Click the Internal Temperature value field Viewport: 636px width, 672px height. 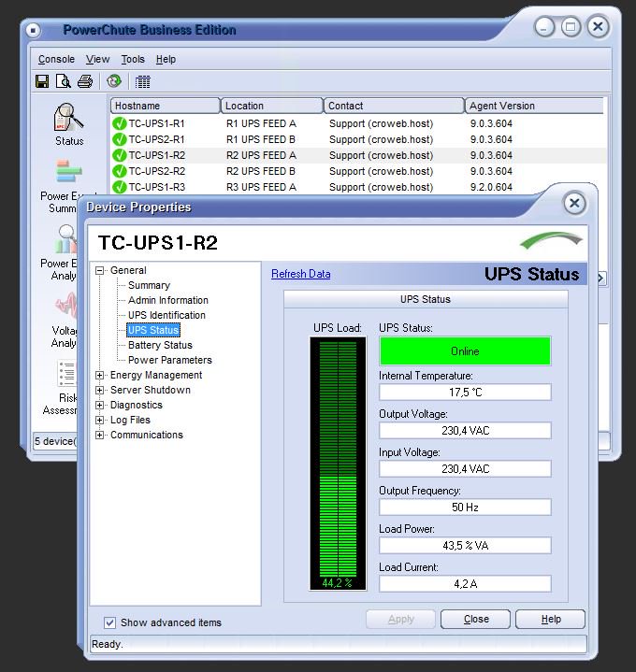(x=465, y=393)
